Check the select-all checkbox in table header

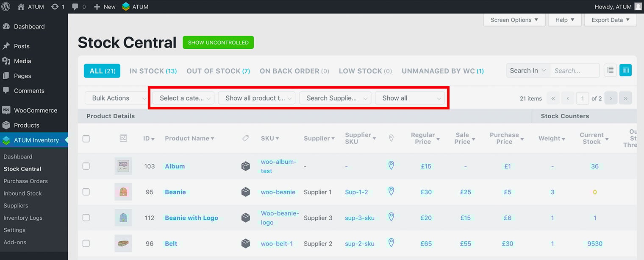(86, 139)
